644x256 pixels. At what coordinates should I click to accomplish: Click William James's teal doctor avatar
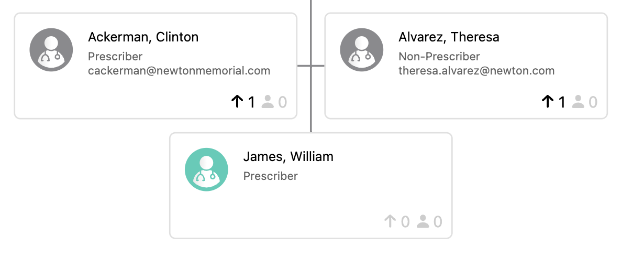pos(207,169)
